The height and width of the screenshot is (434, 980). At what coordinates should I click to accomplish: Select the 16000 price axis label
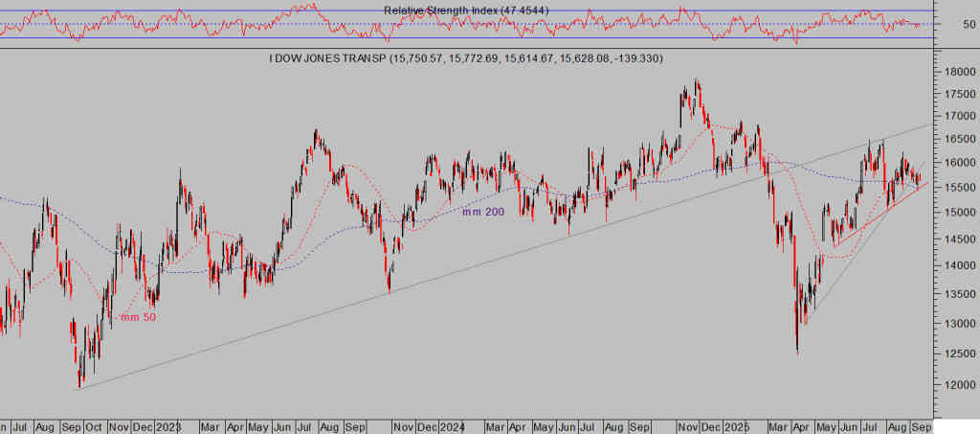[x=961, y=163]
